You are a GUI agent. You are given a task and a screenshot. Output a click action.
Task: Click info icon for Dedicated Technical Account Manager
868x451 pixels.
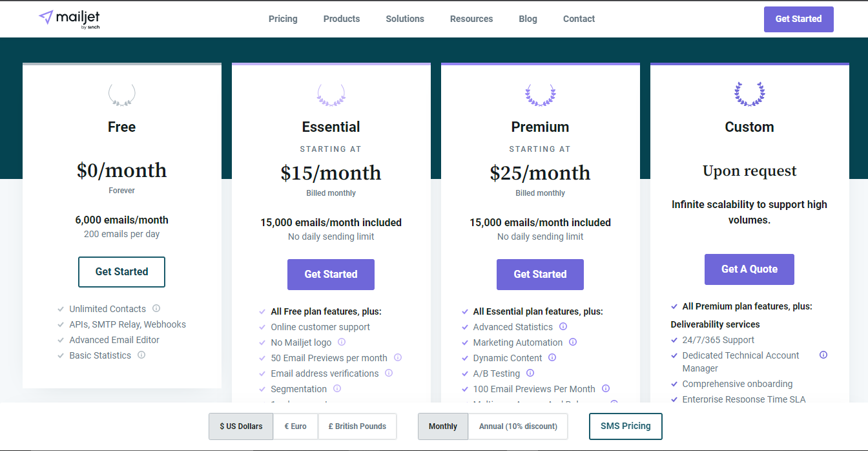tap(823, 355)
